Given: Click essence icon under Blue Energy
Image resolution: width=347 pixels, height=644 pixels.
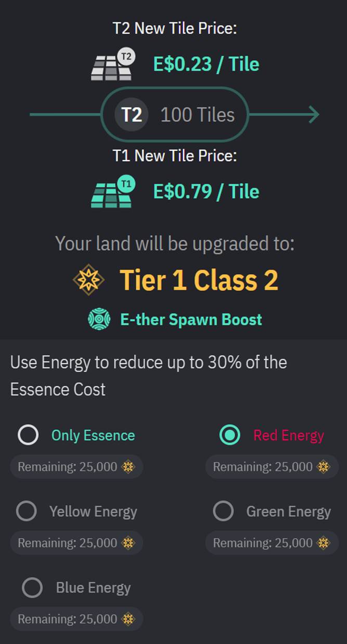Looking at the screenshot, I should [x=128, y=619].
